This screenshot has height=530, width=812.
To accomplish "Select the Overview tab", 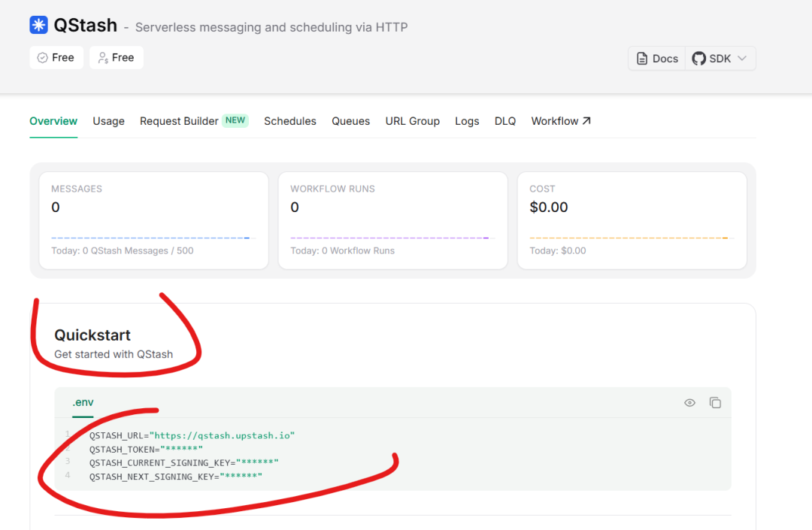I will coord(53,121).
